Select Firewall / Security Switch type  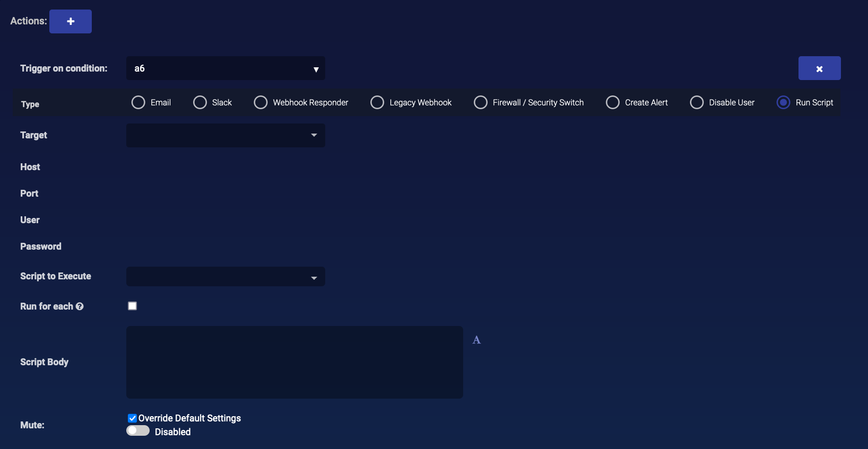(x=481, y=102)
